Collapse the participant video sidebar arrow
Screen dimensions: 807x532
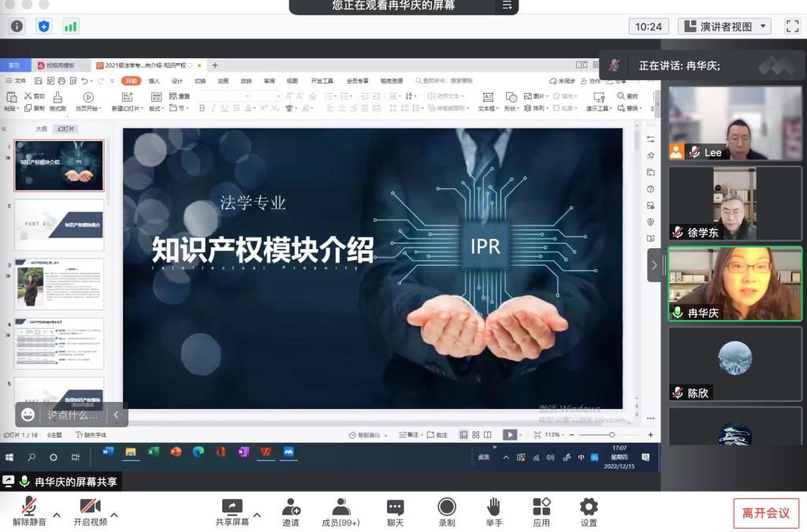tap(654, 266)
